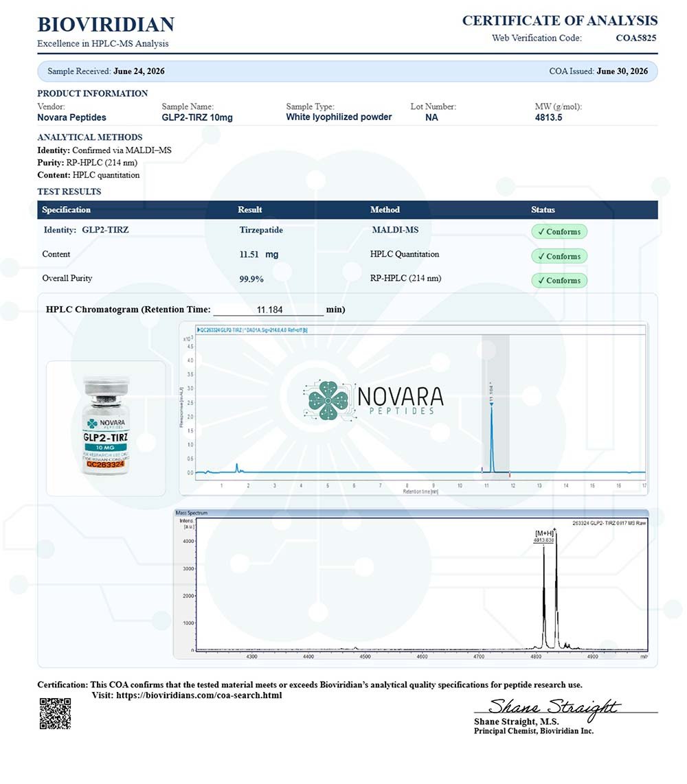Click the MALDI-MS method cell
687x784 pixels.
[x=395, y=230]
